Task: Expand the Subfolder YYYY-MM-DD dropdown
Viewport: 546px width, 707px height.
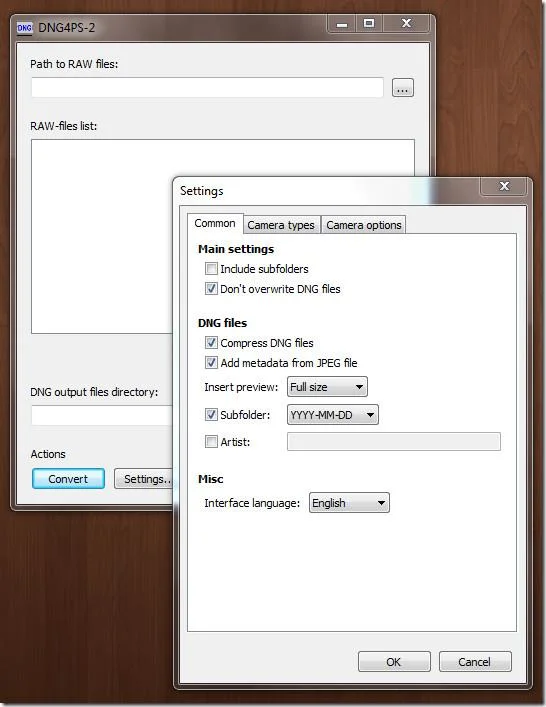Action: point(333,415)
